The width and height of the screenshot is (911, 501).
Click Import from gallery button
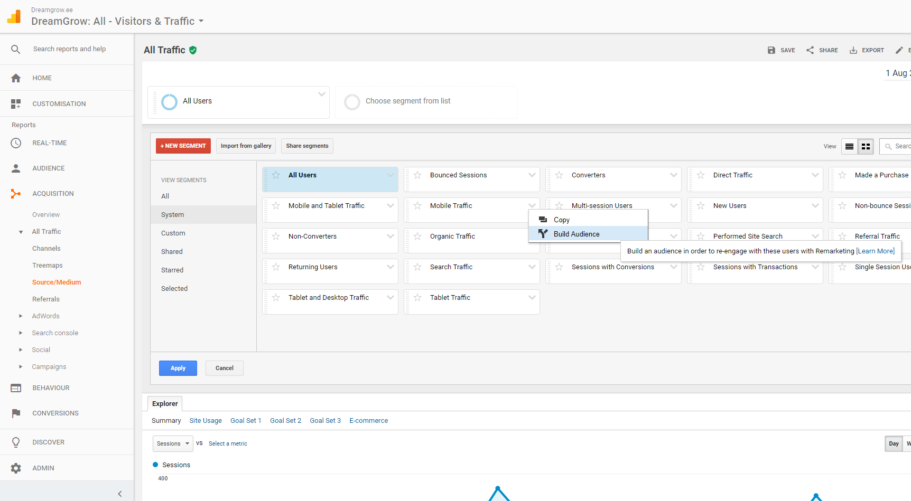[246, 146]
